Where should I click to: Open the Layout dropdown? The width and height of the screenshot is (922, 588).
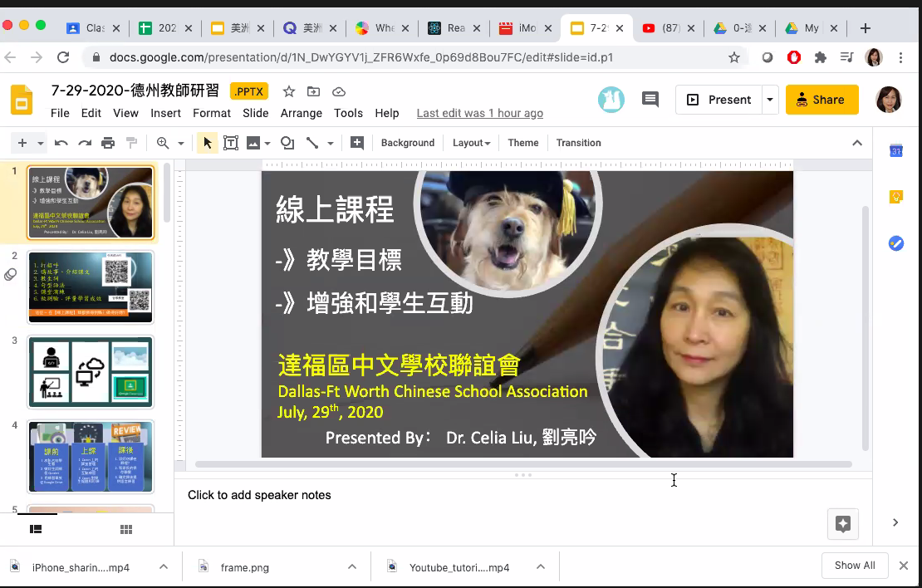(470, 142)
